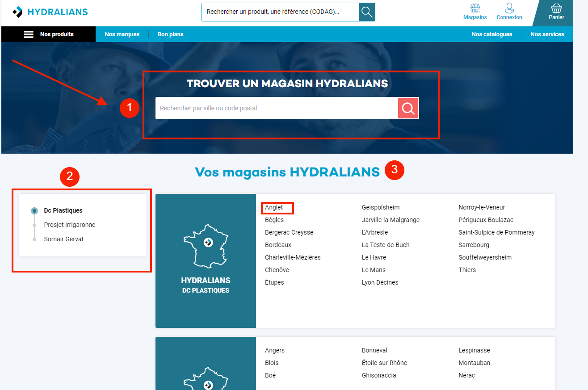Open the Jarville-la-Malgrange store link
Image resolution: width=588 pixels, height=390 pixels.
[391, 220]
